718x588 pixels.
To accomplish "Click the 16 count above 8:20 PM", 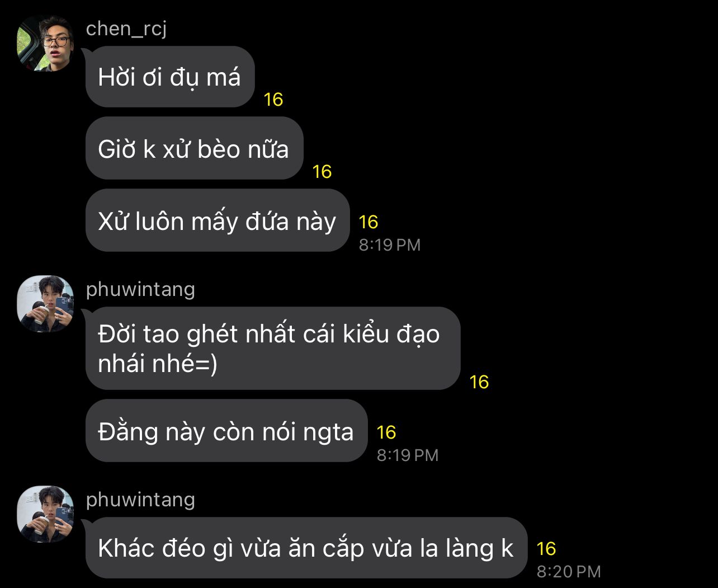I will 546,549.
